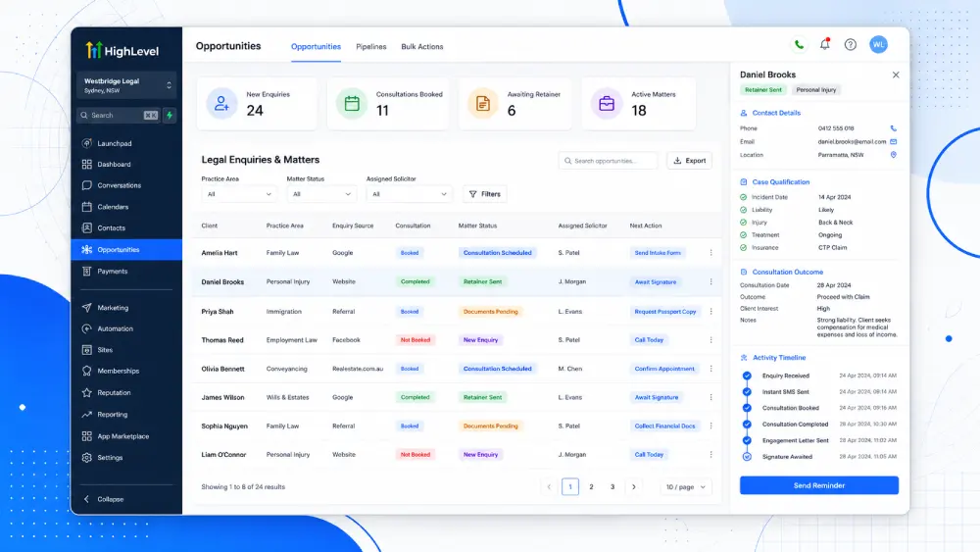Screen dimensions: 980x552
Task: Click the lightning bolt quick action icon
Action: 170,115
